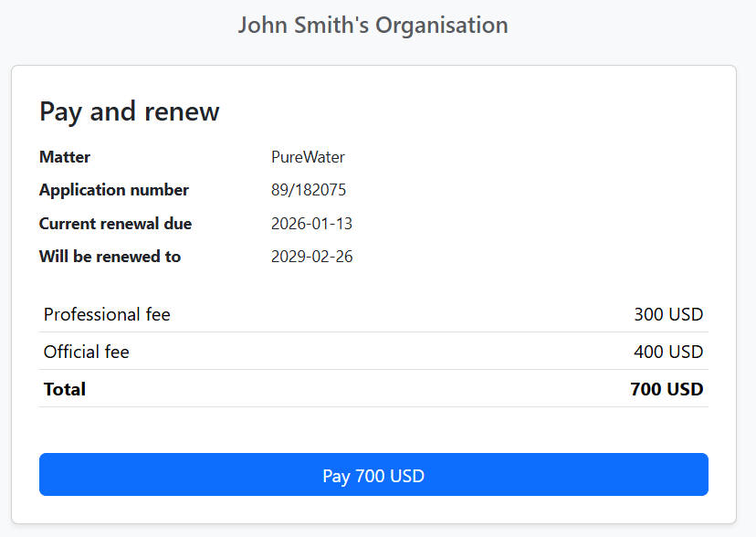Screen dimensions: 756x537
Task: Click the Matter field label
Action: click(x=64, y=157)
